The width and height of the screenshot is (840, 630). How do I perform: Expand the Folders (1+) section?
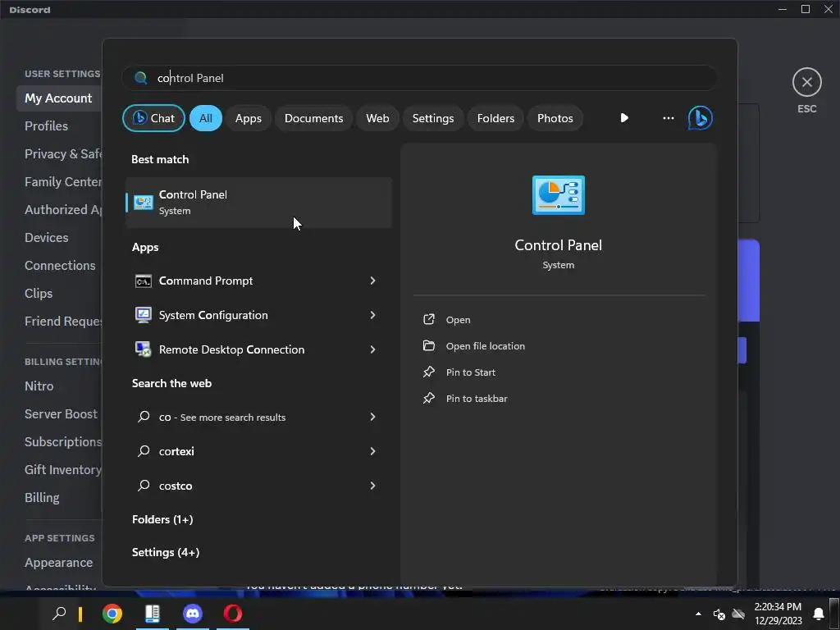pos(162,519)
